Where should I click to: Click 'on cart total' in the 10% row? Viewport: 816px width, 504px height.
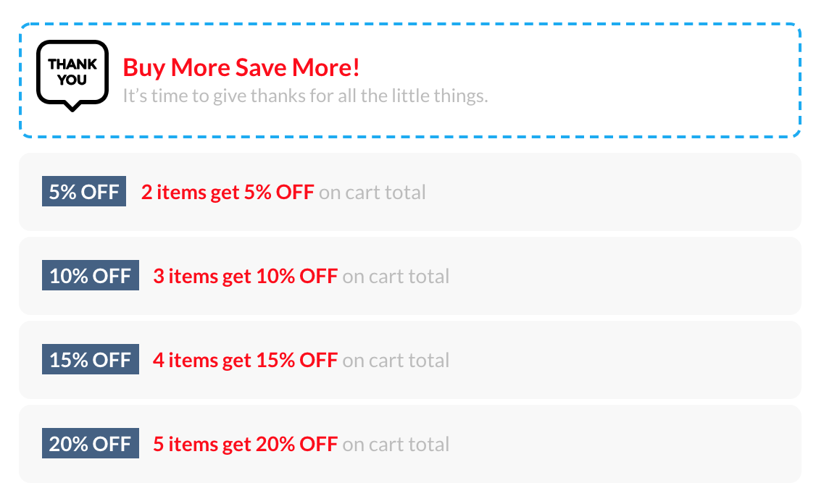(x=396, y=277)
